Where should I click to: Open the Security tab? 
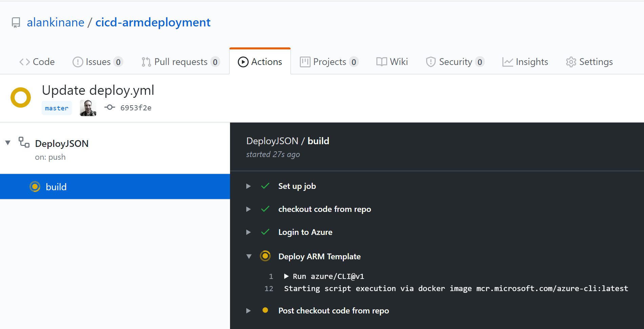point(455,62)
